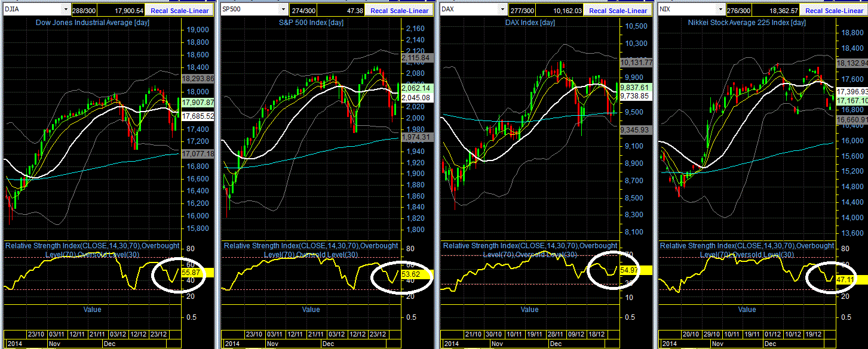This screenshot has width=868, height=349.
Task: Click the 288/300 bar count field
Action: click(x=83, y=11)
